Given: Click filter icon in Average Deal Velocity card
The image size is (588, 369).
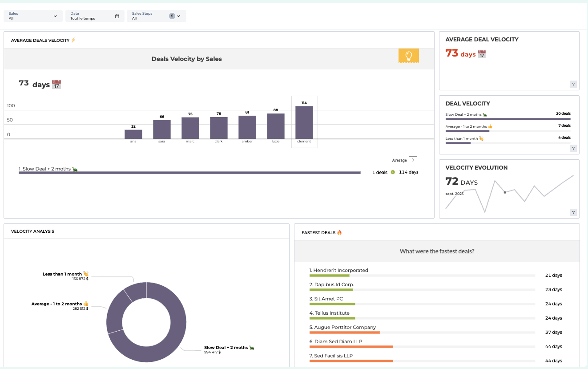Looking at the screenshot, I should (573, 84).
